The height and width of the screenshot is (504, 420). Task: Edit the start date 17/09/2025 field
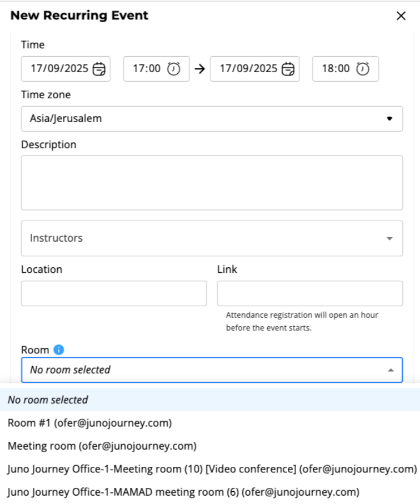59,69
